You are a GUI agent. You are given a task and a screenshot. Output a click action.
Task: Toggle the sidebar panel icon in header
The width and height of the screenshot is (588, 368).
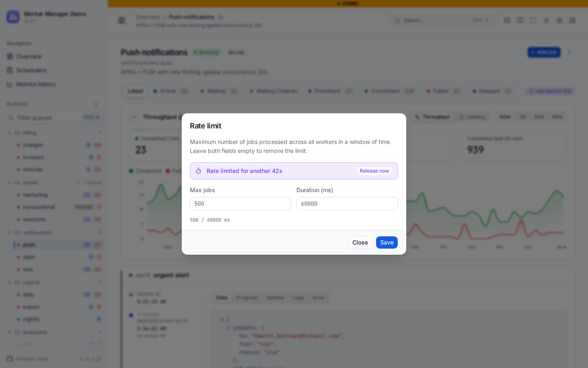122,20
